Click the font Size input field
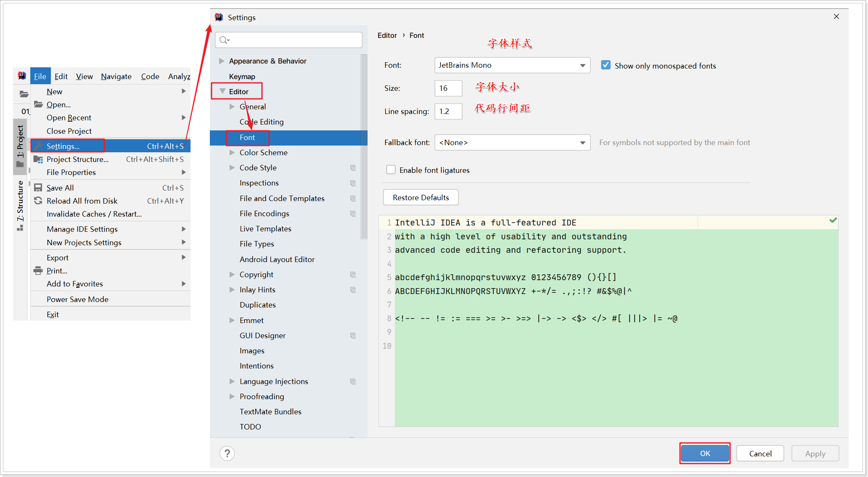Viewport: 868px width, 477px height. [448, 88]
